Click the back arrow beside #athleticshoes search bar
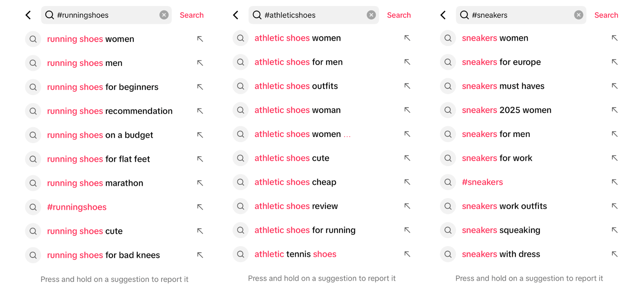644x290 pixels. [236, 15]
